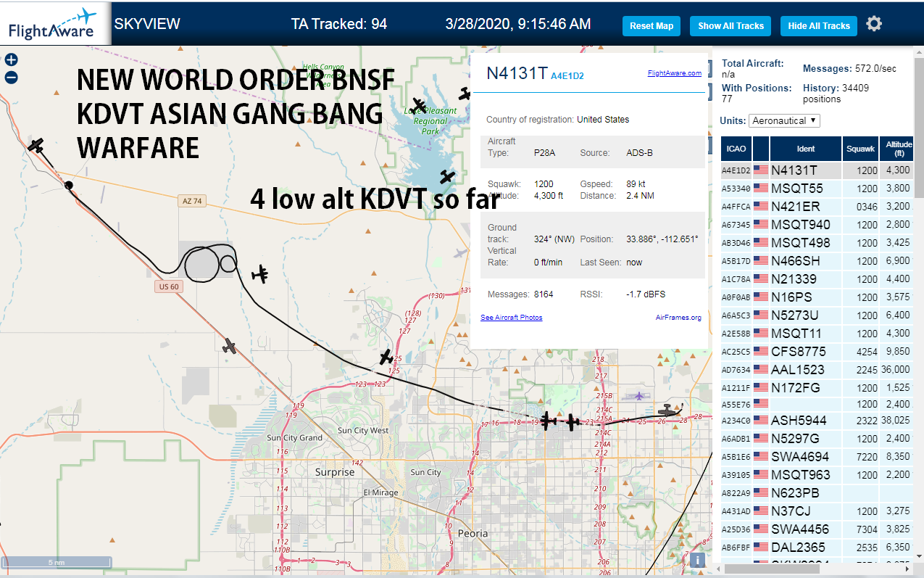Click the aircraft over Lake Pleasant south shore
The image size is (924, 578).
click(x=447, y=176)
